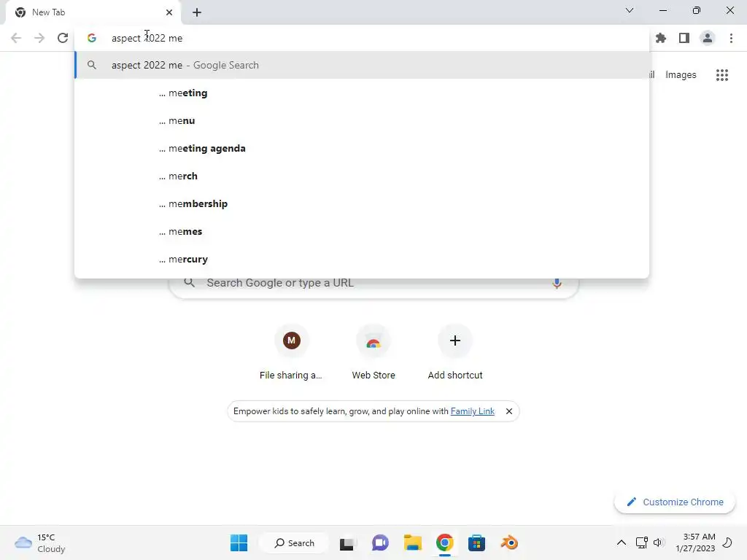Open the Google apps grid
The width and height of the screenshot is (747, 560).
[x=722, y=75]
